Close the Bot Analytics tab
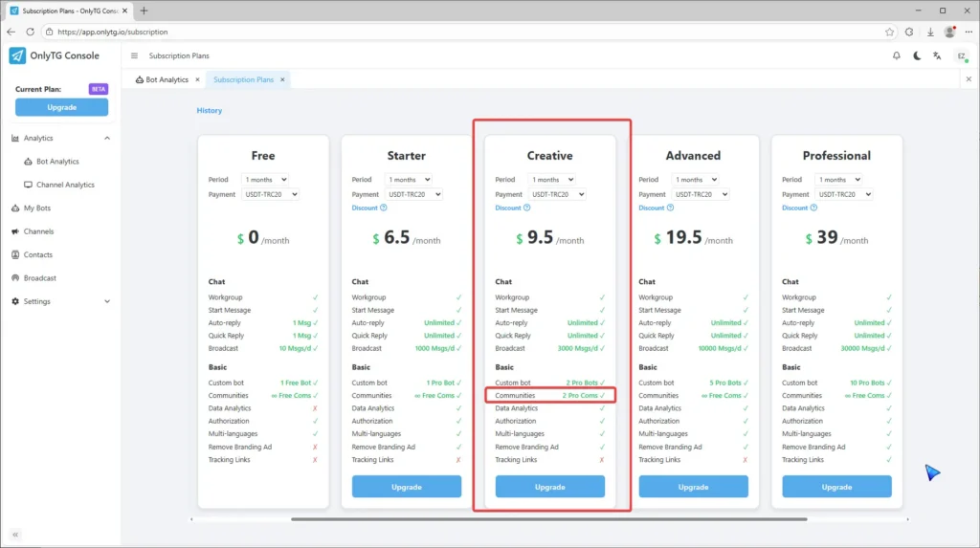 197,79
